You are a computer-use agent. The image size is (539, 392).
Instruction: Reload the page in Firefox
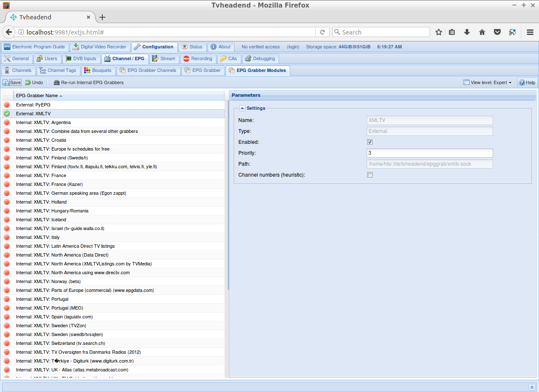click(x=322, y=32)
